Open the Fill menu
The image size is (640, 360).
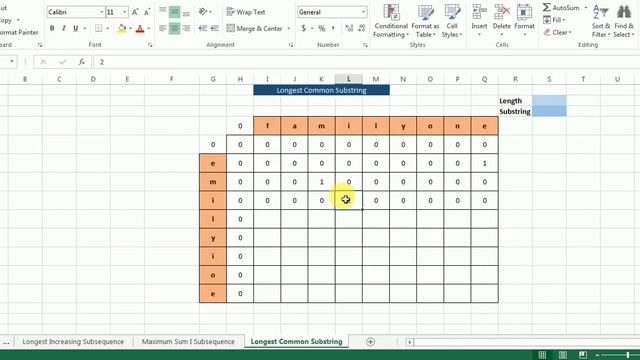coord(555,20)
